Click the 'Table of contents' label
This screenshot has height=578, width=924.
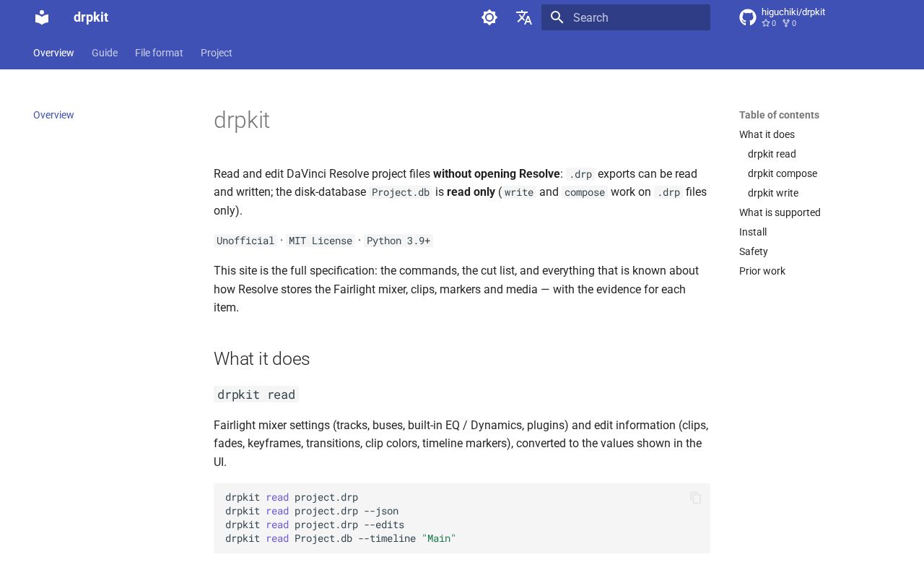click(x=779, y=115)
